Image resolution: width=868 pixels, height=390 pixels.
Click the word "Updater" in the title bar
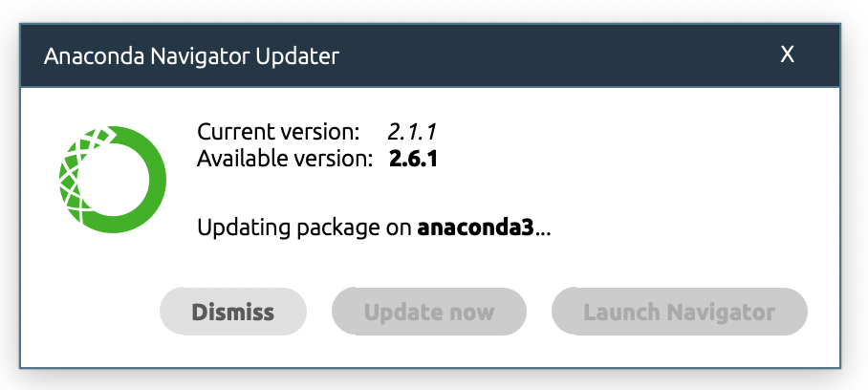point(293,55)
